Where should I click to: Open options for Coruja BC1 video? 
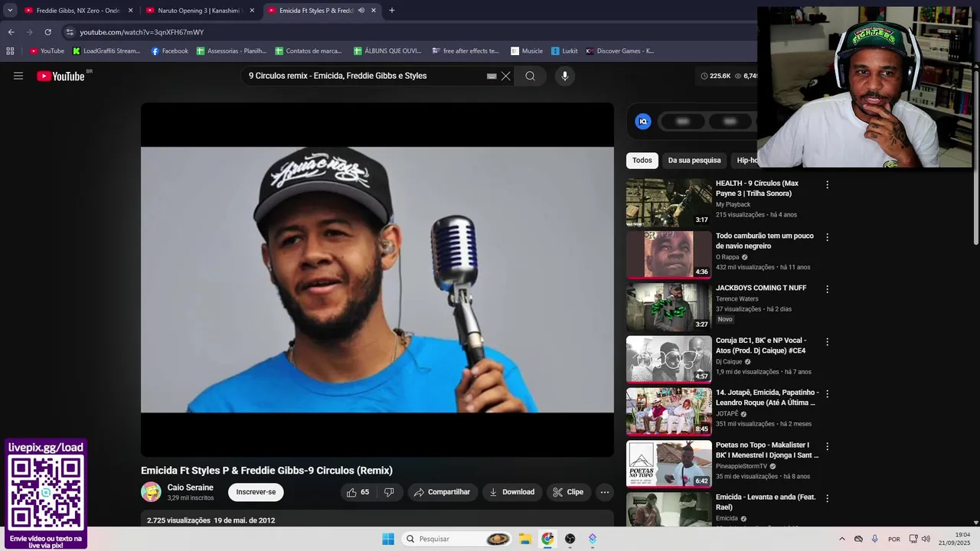(827, 342)
